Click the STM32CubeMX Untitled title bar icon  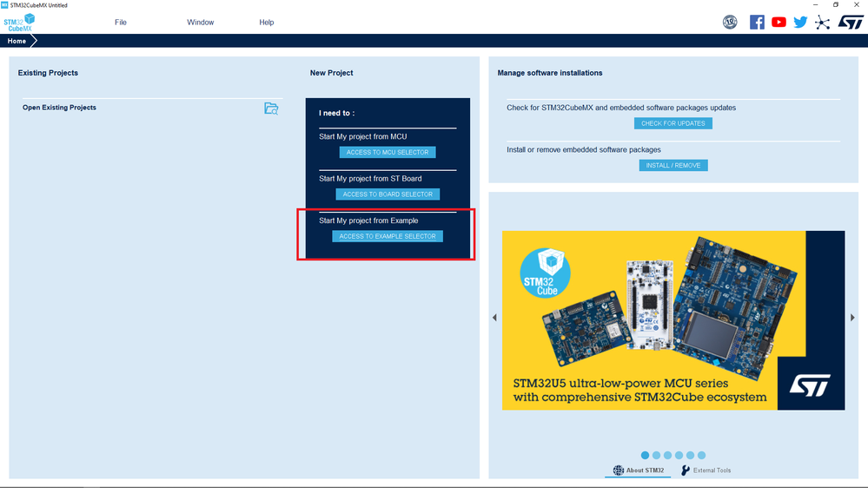[4, 5]
